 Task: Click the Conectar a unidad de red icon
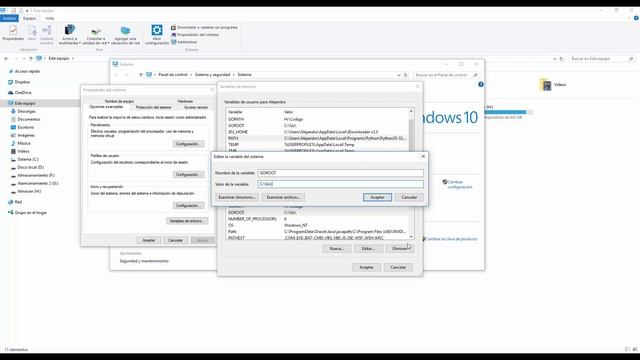click(x=96, y=31)
